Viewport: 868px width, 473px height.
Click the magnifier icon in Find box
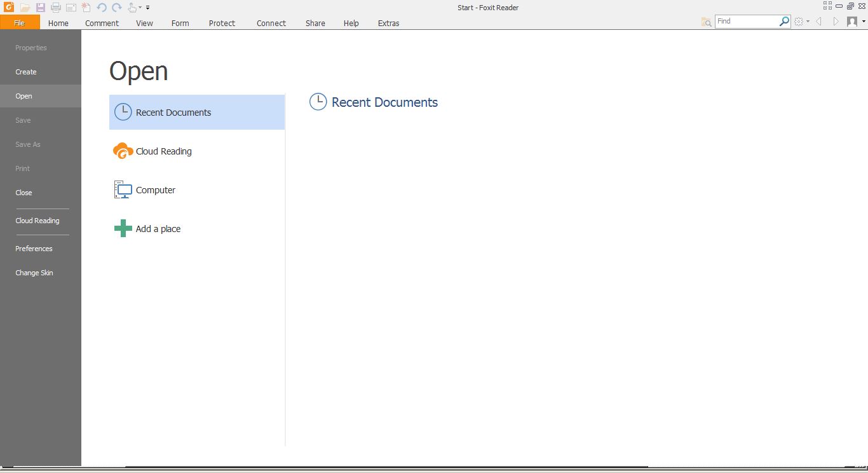[x=784, y=21]
